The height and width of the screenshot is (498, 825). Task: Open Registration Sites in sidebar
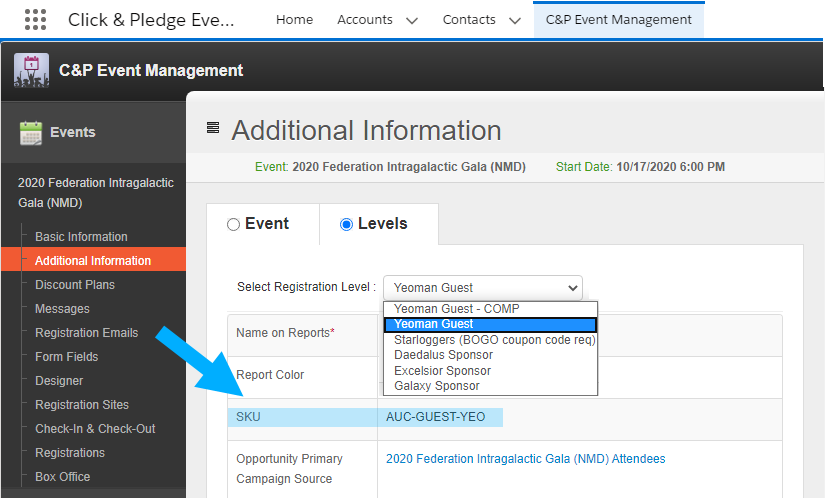coord(82,405)
